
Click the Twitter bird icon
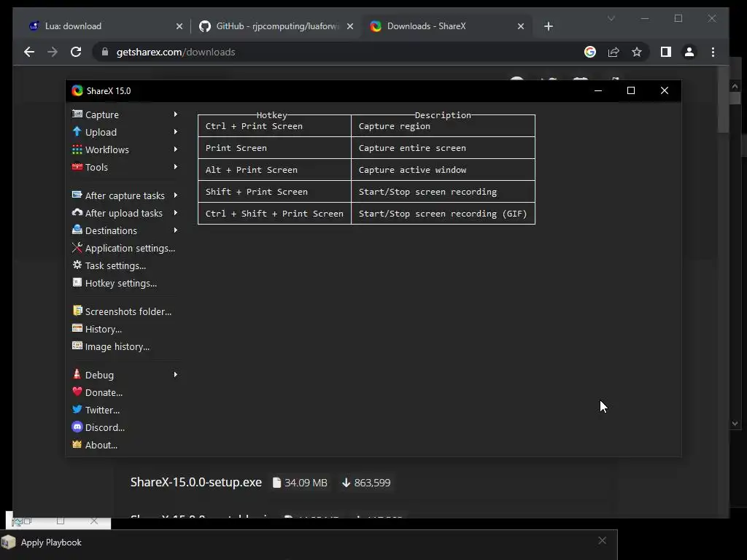coord(77,409)
